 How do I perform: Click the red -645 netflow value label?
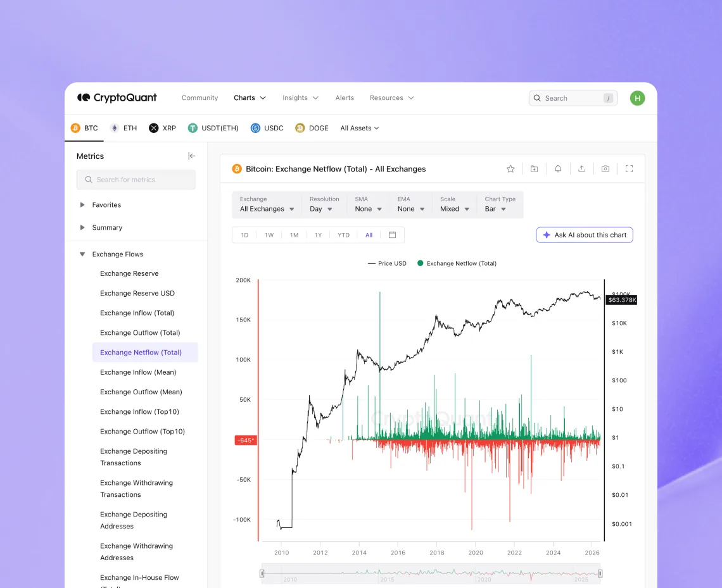[x=246, y=441]
